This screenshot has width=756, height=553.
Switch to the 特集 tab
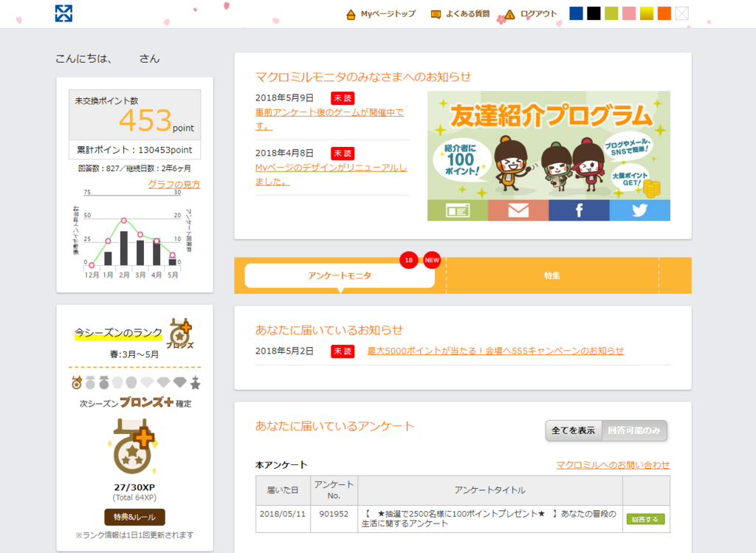click(552, 275)
